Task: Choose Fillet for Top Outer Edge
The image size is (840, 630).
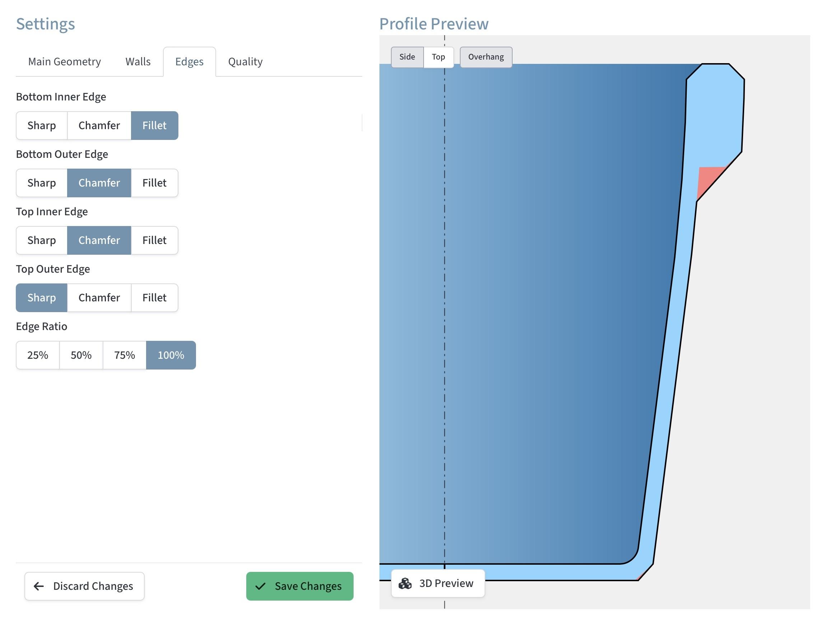Action: pyautogui.click(x=155, y=297)
